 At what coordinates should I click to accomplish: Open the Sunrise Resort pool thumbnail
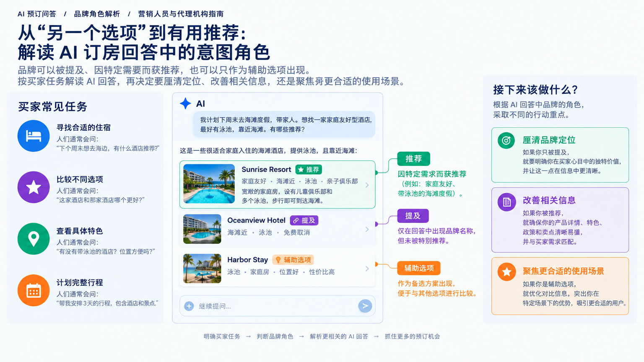209,184
